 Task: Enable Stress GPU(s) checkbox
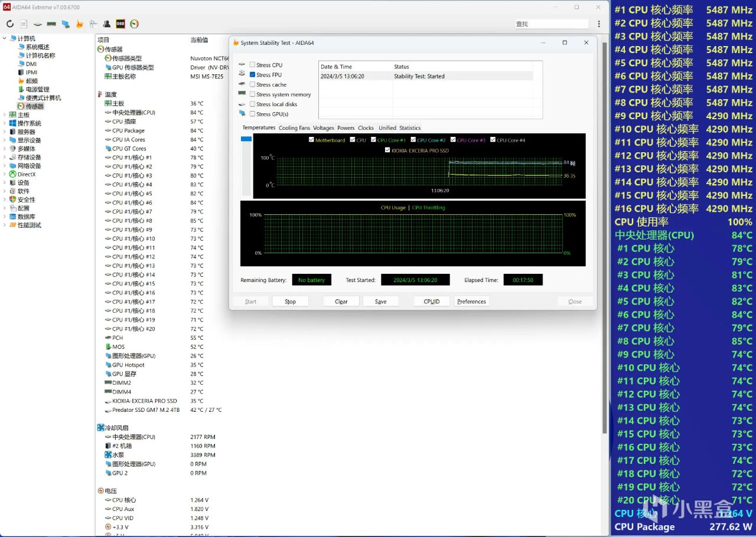click(x=253, y=114)
